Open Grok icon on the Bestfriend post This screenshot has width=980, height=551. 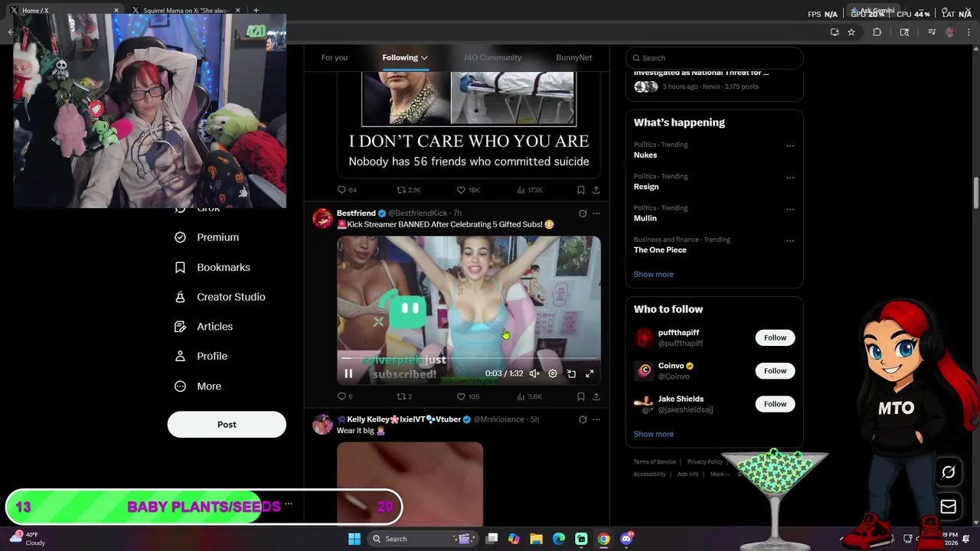(583, 214)
